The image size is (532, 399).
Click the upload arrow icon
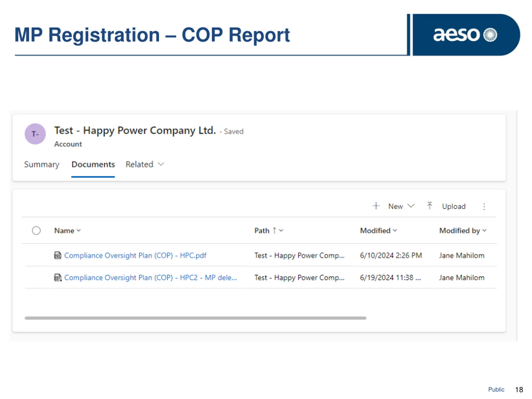click(430, 206)
